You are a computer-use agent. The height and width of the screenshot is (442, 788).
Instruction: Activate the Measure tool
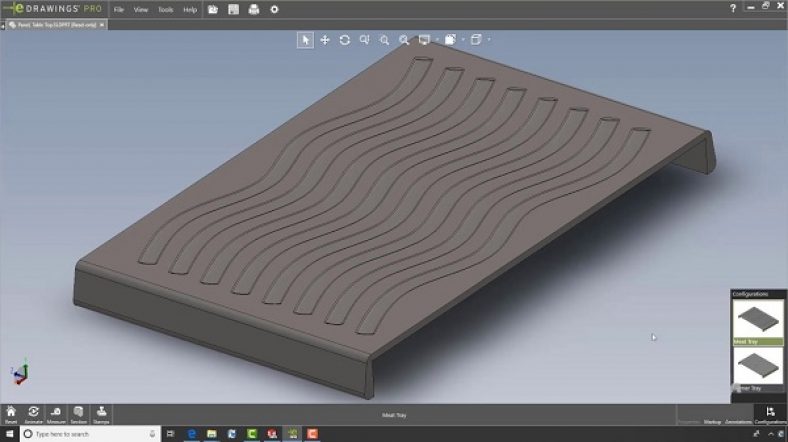click(56, 413)
